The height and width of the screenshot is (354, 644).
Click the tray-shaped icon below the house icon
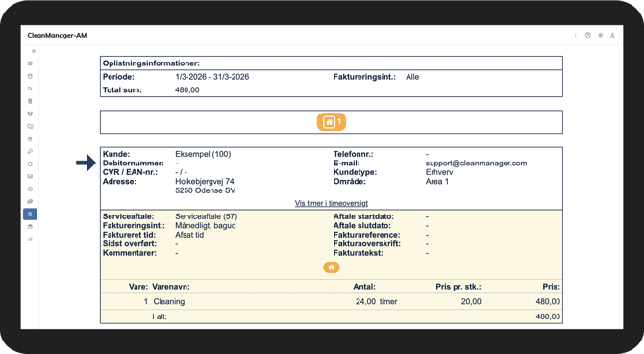pos(30,176)
